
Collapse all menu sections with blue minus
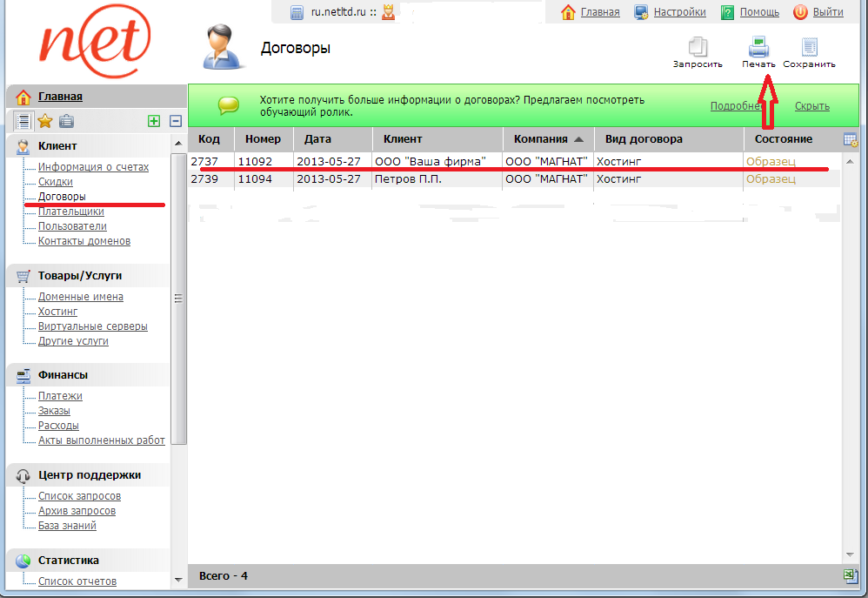point(175,122)
